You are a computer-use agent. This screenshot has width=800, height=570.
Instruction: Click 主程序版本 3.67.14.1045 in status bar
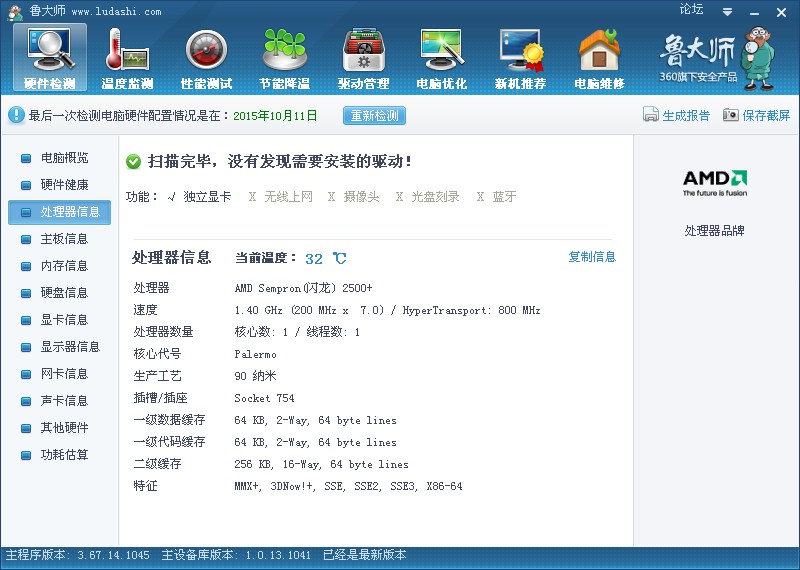point(78,555)
